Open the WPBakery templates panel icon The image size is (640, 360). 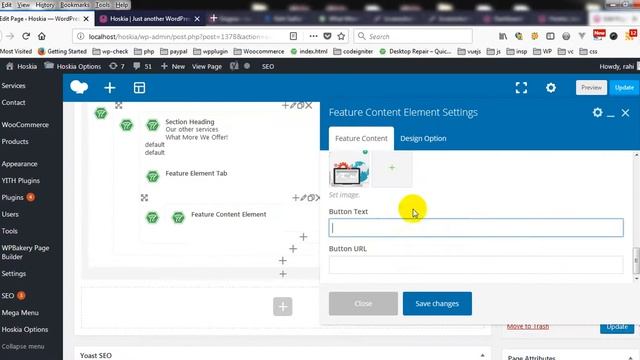point(139,88)
